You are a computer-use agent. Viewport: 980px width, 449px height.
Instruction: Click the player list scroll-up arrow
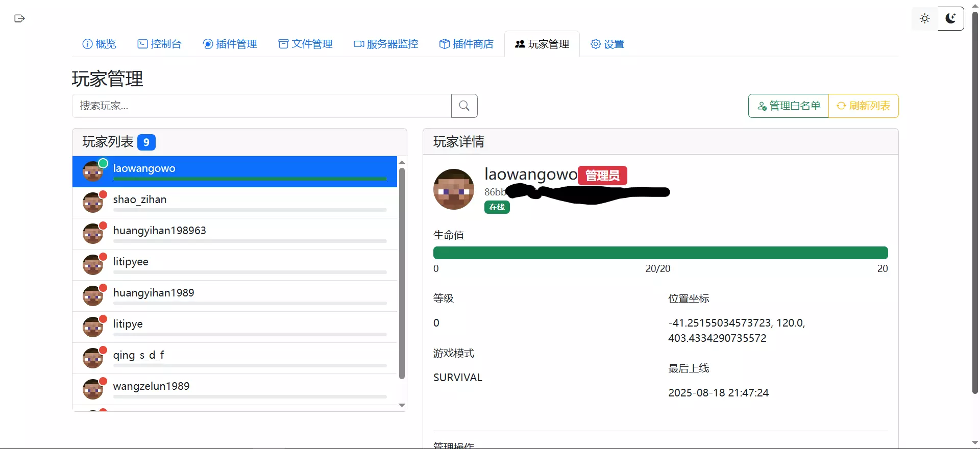(x=402, y=162)
